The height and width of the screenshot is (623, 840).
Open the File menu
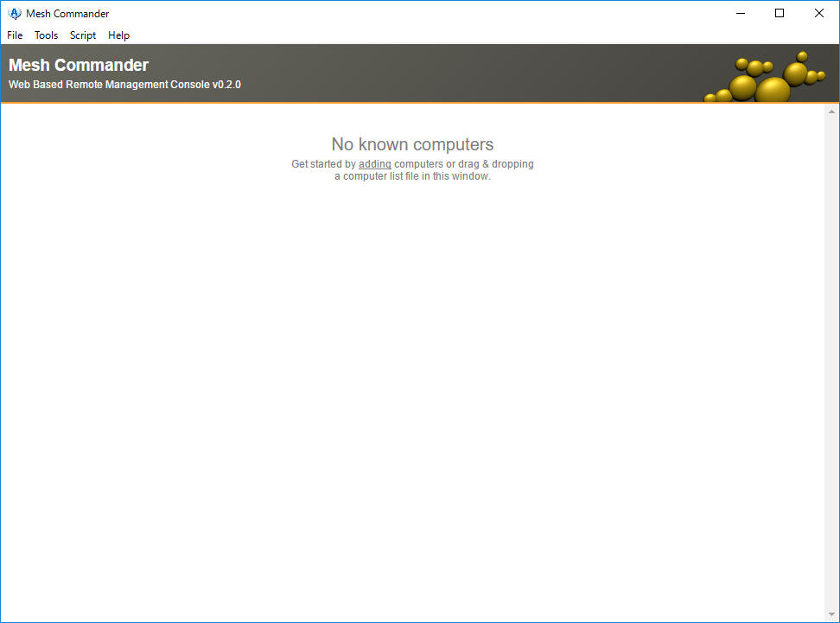coord(15,35)
